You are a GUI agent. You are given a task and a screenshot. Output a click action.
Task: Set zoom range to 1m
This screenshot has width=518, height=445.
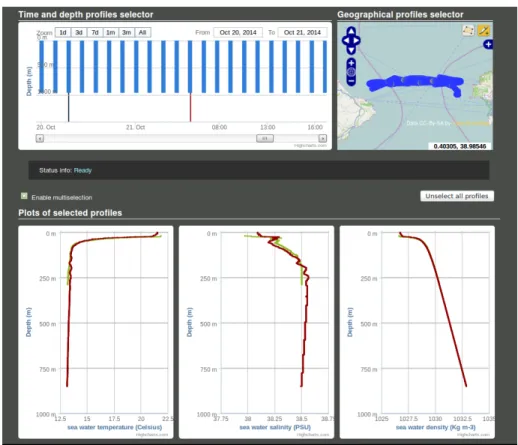coord(111,32)
